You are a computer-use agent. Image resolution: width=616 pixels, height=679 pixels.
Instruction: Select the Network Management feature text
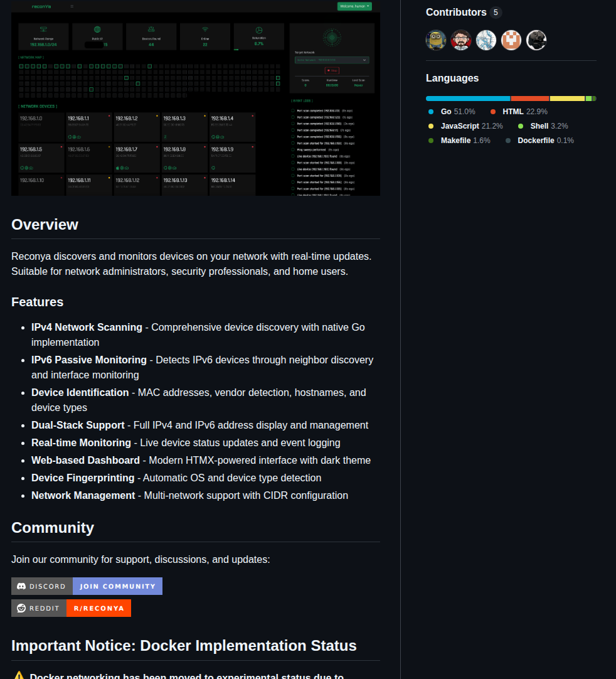(x=189, y=495)
